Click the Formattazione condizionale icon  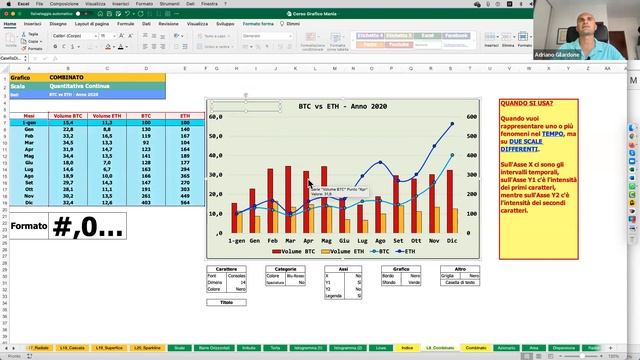pos(311,37)
